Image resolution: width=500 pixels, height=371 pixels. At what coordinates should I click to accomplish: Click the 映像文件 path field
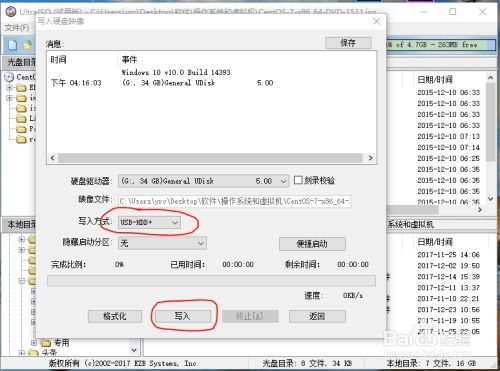pyautogui.click(x=235, y=201)
